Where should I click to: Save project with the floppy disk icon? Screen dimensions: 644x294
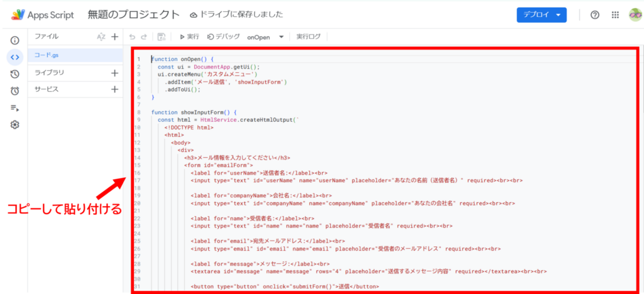coord(162,37)
